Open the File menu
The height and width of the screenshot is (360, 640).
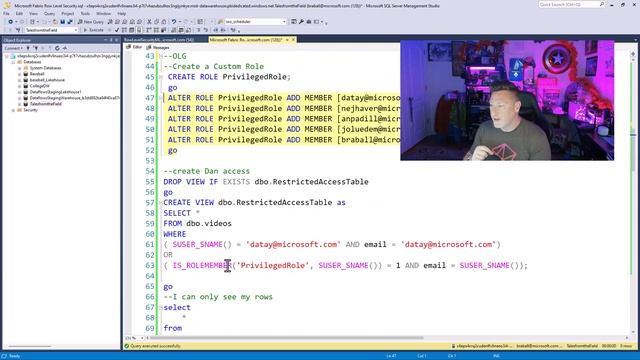tap(6, 13)
